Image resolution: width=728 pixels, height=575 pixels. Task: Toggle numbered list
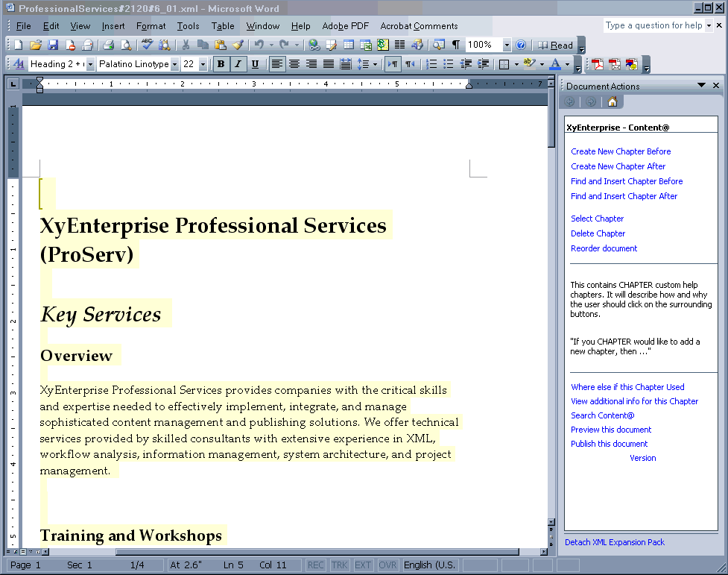click(x=431, y=64)
